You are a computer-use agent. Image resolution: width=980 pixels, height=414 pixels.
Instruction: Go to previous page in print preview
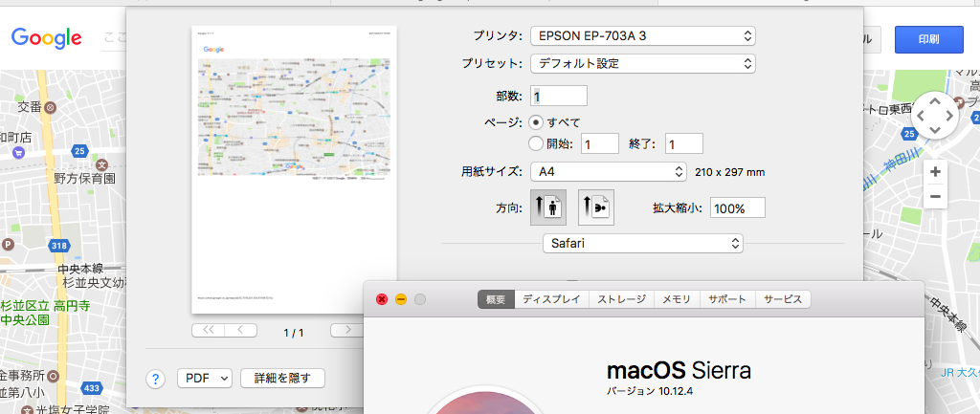[x=240, y=331]
